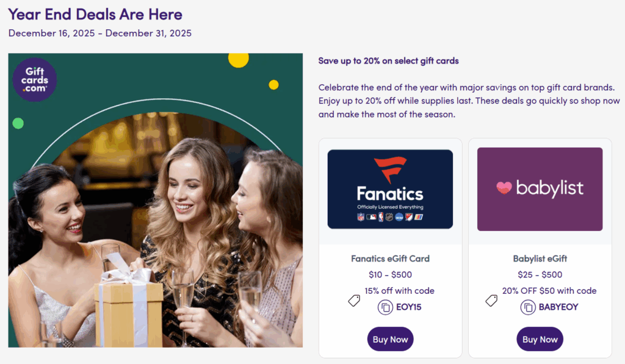
Task: Click the sports league logos on the Fanatics card
Action: (x=390, y=217)
